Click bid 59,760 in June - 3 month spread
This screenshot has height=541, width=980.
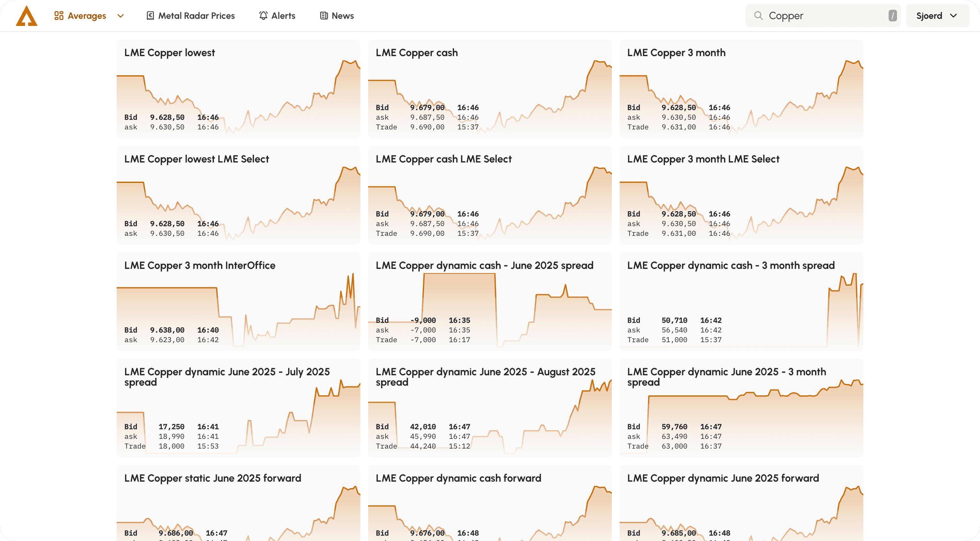(674, 427)
